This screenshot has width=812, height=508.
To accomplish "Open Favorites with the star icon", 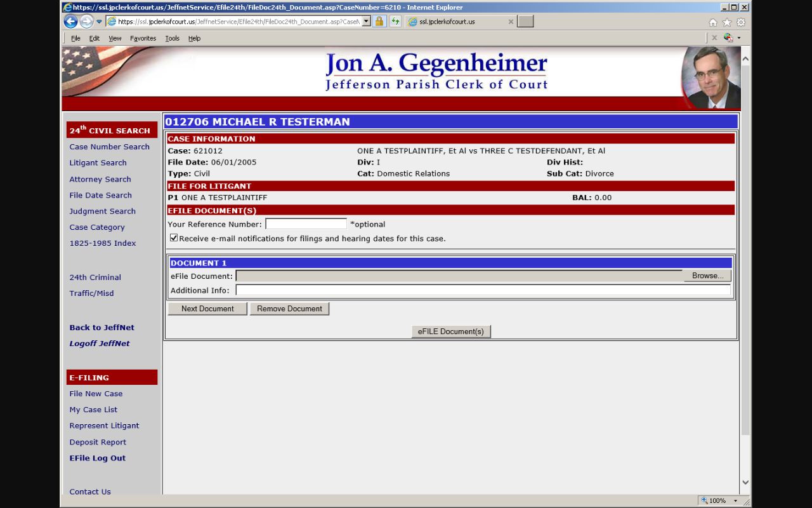I will pyautogui.click(x=727, y=22).
